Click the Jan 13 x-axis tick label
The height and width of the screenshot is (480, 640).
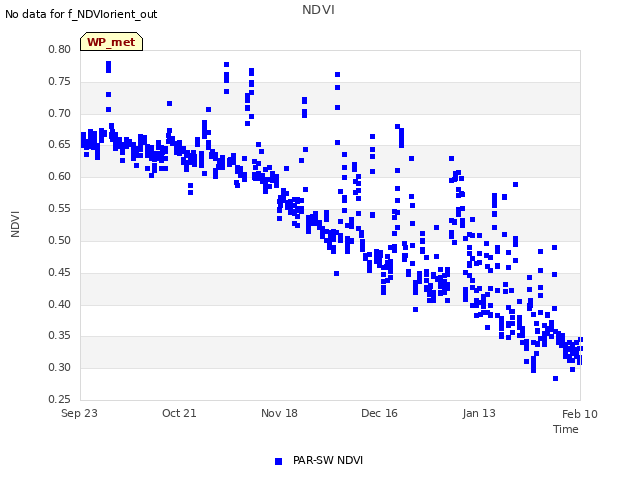click(x=479, y=413)
